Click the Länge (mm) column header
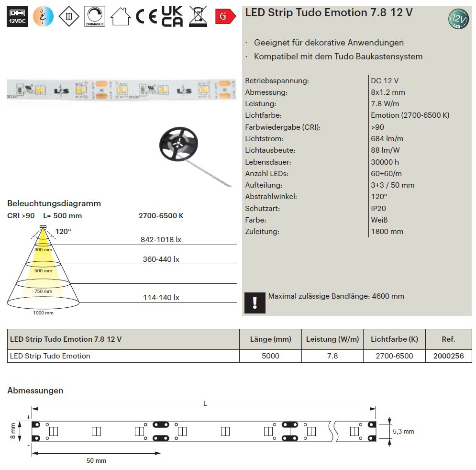The height and width of the screenshot is (470, 476). pos(270,339)
